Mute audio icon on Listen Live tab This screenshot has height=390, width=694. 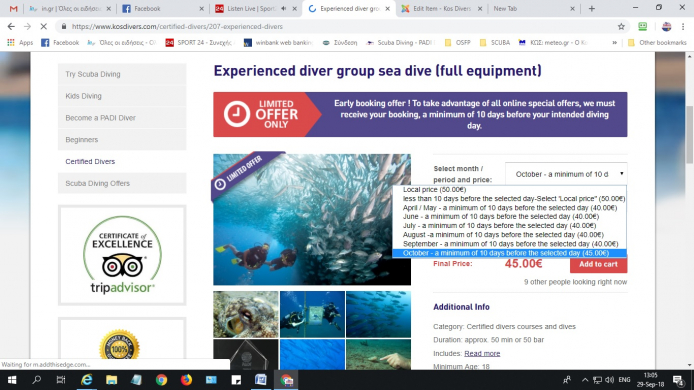click(284, 8)
